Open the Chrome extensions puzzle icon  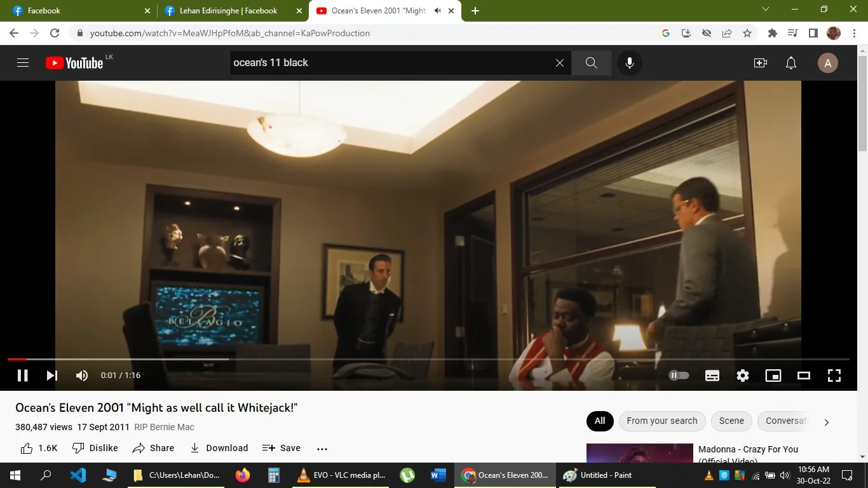(773, 33)
